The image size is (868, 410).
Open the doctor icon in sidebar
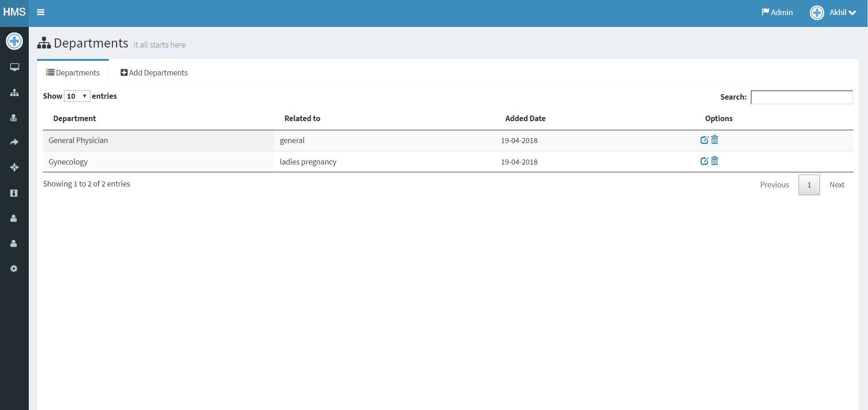click(14, 118)
